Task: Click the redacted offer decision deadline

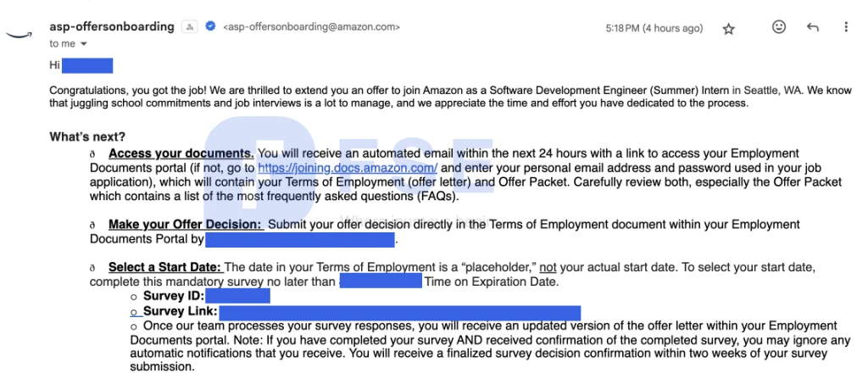Action: click(299, 240)
